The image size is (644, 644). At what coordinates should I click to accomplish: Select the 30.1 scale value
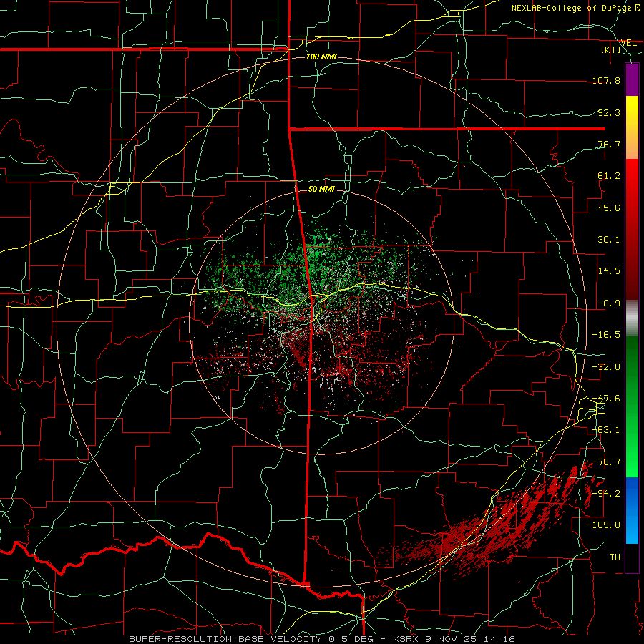pos(609,240)
